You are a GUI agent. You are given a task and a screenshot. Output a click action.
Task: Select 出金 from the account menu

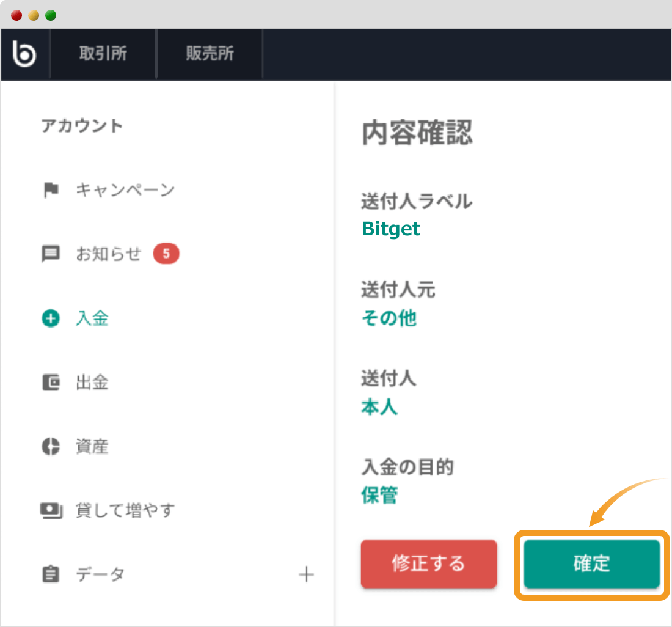click(92, 383)
